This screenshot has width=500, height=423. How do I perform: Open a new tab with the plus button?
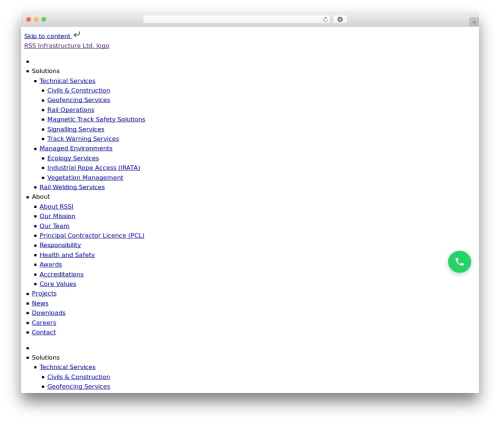click(x=474, y=22)
